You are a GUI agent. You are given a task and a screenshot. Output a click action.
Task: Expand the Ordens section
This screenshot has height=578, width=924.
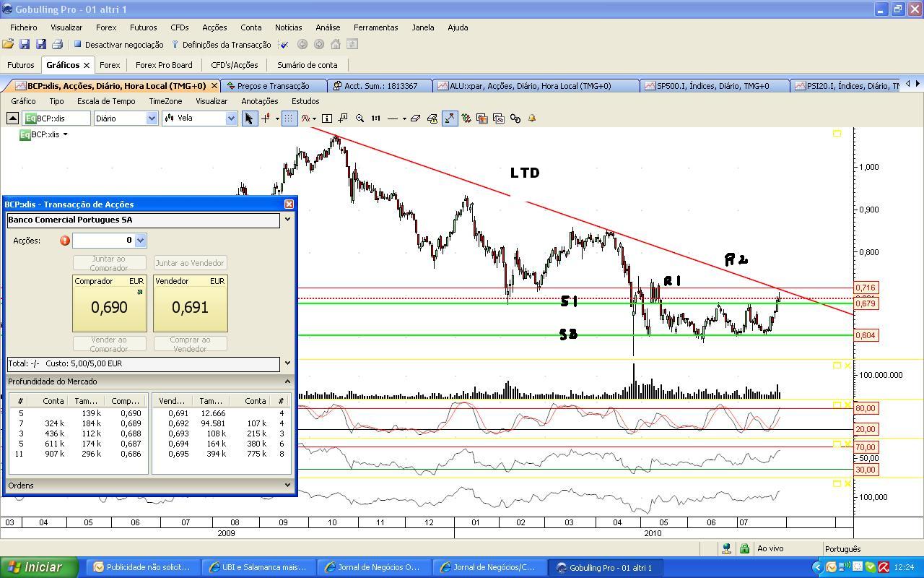click(x=287, y=486)
